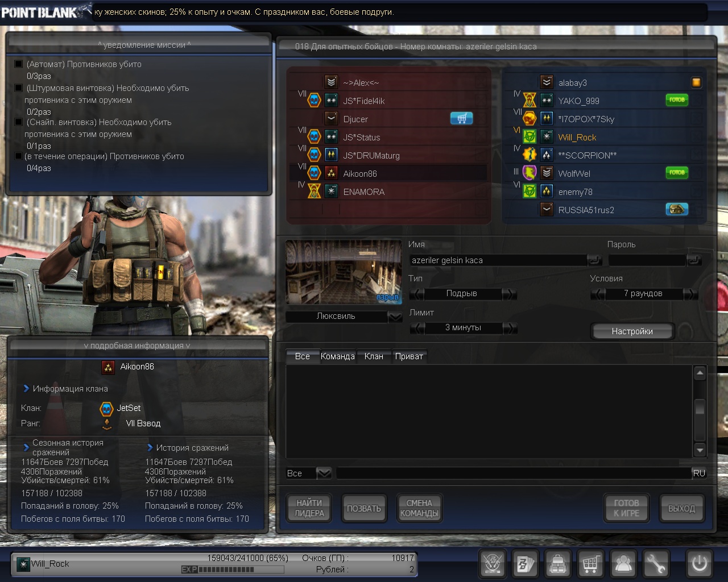Image resolution: width=728 pixels, height=582 pixels.
Task: Expand 'Информация клана' section
Action: tap(26, 389)
